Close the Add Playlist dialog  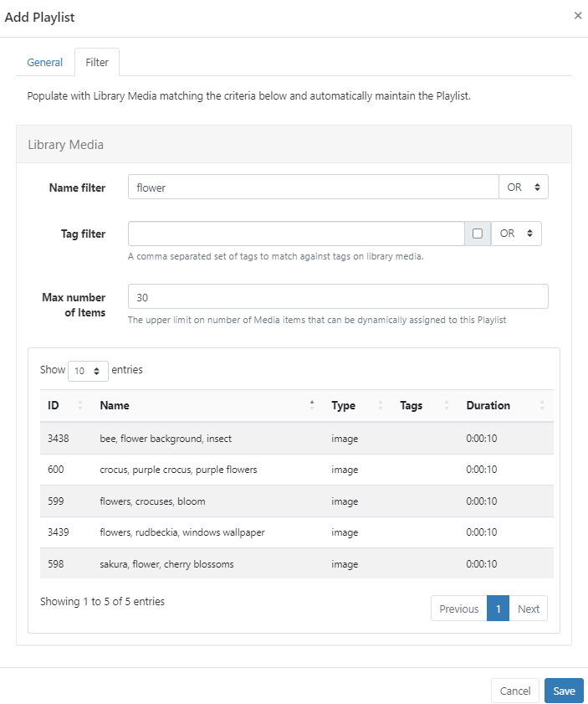pos(577,15)
